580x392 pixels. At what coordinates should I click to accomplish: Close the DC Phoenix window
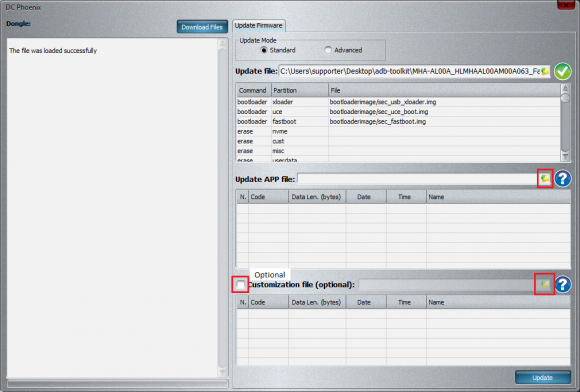566,5
